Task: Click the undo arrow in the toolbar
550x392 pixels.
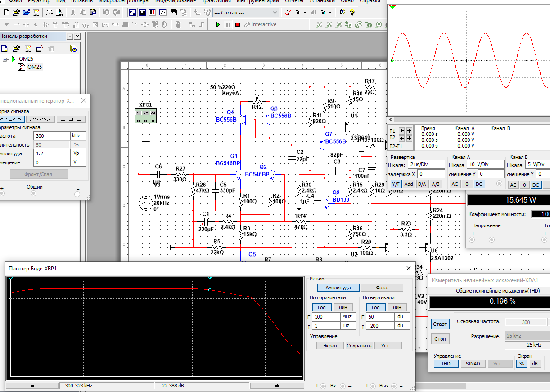Action: tap(106, 12)
